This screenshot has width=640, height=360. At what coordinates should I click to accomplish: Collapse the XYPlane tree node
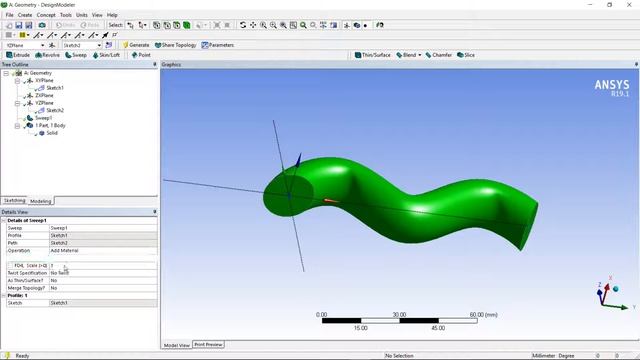click(x=17, y=81)
